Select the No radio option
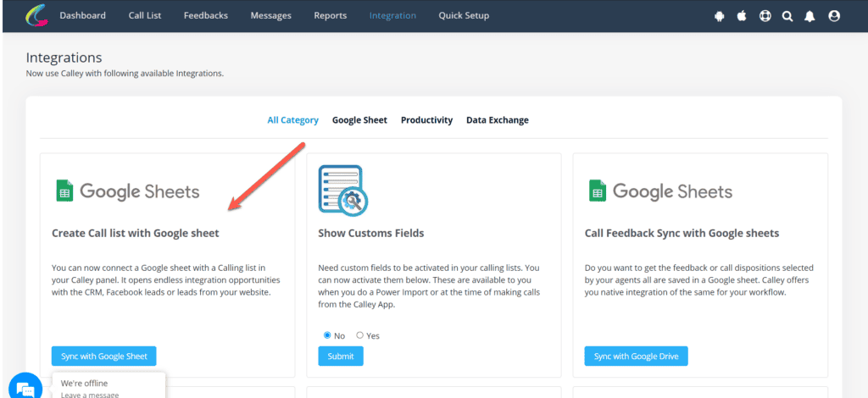 pos(327,335)
